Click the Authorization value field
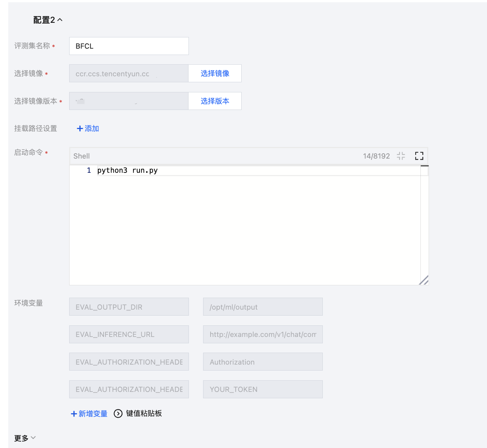 coord(263,362)
